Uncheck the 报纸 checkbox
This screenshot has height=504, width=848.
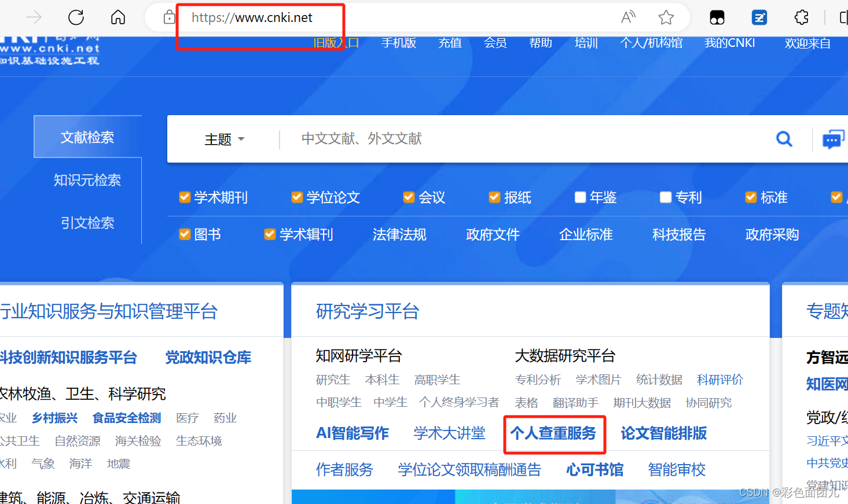point(494,197)
